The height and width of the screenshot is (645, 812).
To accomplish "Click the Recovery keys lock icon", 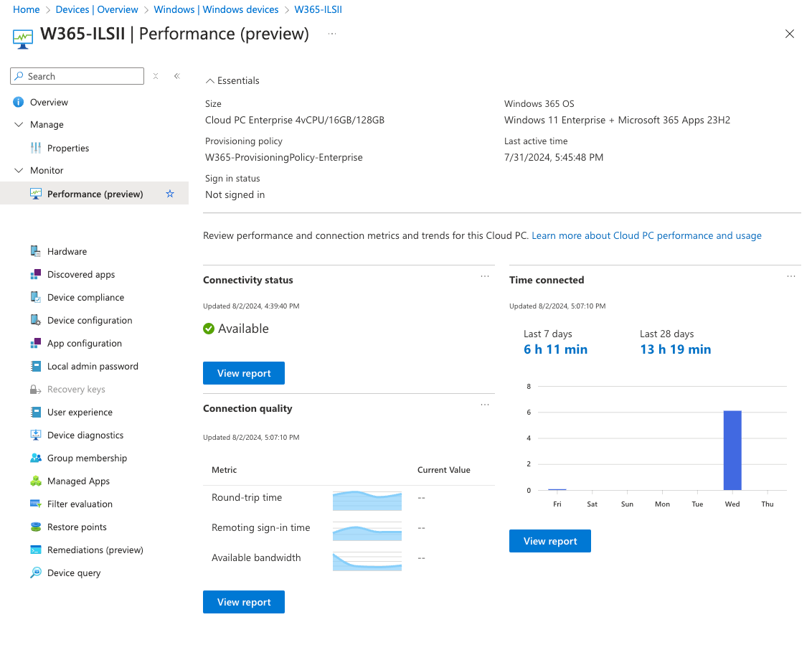I will click(36, 390).
